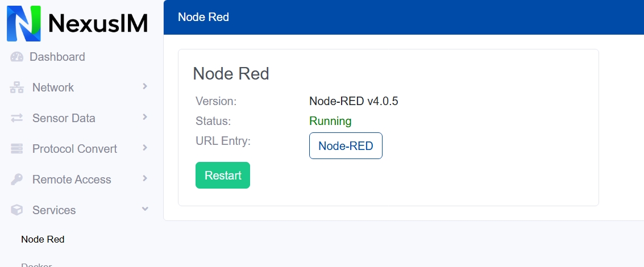The width and height of the screenshot is (644, 267).
Task: Click the URL Entry: label
Action: click(223, 141)
